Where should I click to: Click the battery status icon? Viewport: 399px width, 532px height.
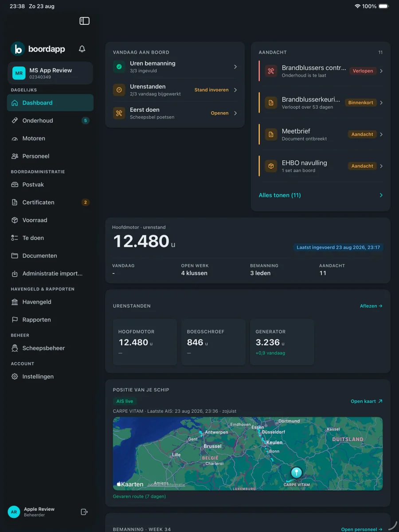(x=384, y=6)
